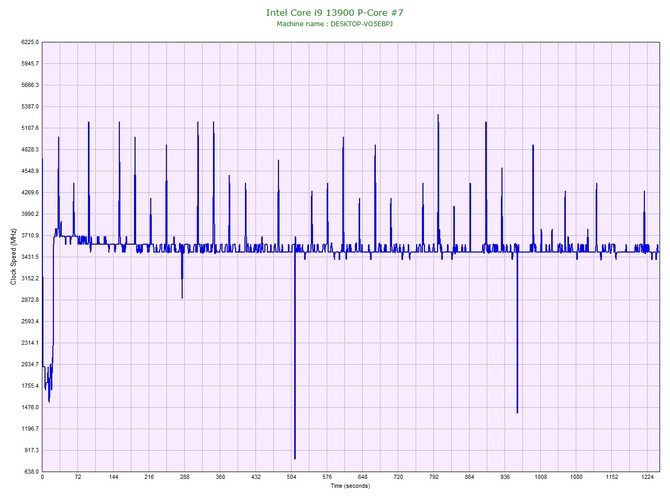Click the spike peak near 897 seconds
Image resolution: width=670 pixels, height=503 pixels.
click(x=486, y=123)
